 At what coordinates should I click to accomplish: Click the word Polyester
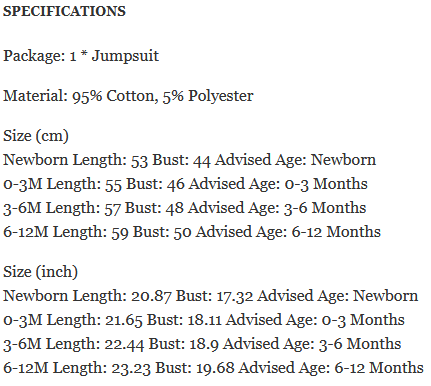(x=221, y=96)
